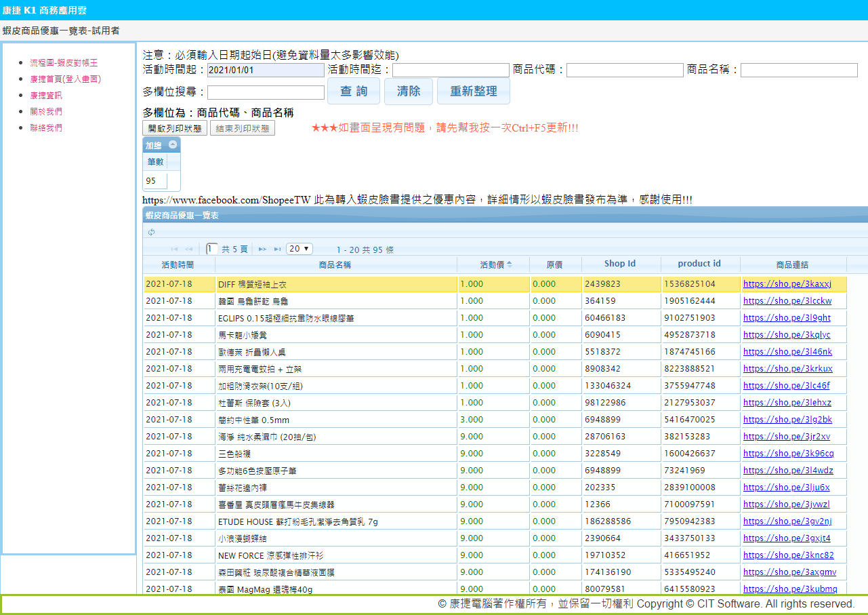Select the 韓國 烏龜餅乾 table row
868x615 pixels.
pos(335,301)
